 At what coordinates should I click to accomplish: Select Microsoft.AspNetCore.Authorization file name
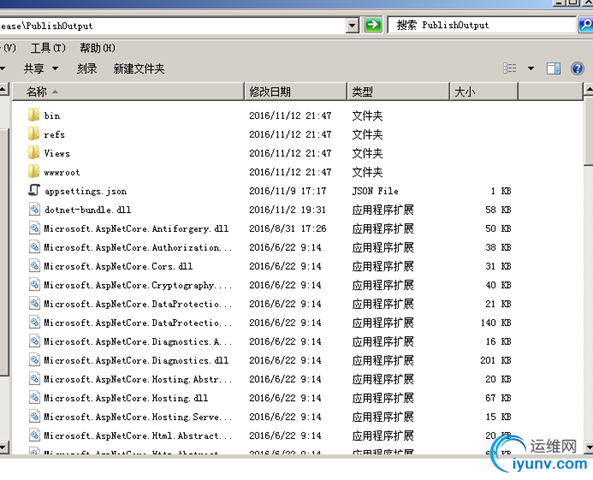138,247
